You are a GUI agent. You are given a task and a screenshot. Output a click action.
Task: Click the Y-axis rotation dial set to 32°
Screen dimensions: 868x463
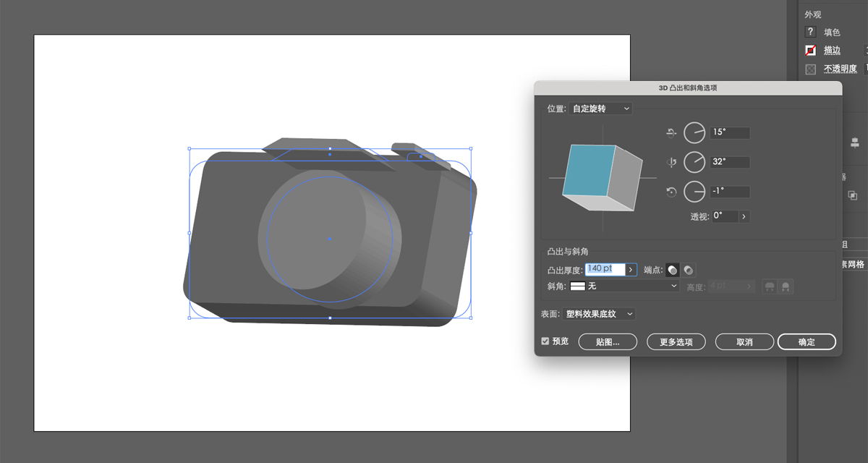point(694,161)
